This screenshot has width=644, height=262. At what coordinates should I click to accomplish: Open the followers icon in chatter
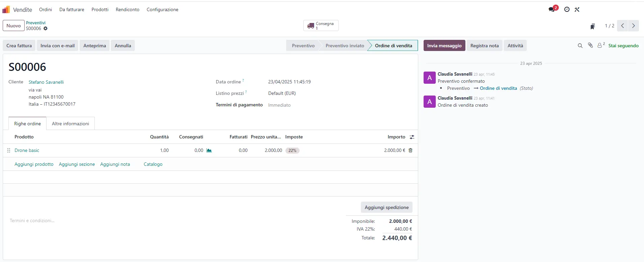[x=600, y=45]
